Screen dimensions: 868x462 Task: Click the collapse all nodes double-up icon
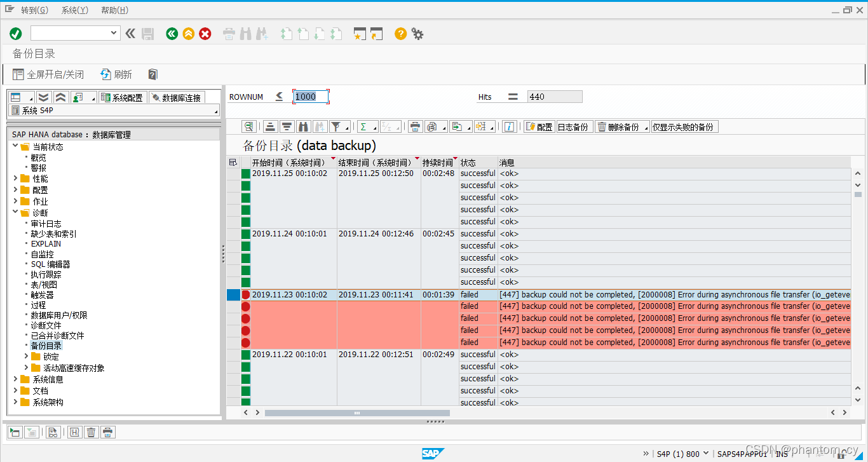[60, 97]
